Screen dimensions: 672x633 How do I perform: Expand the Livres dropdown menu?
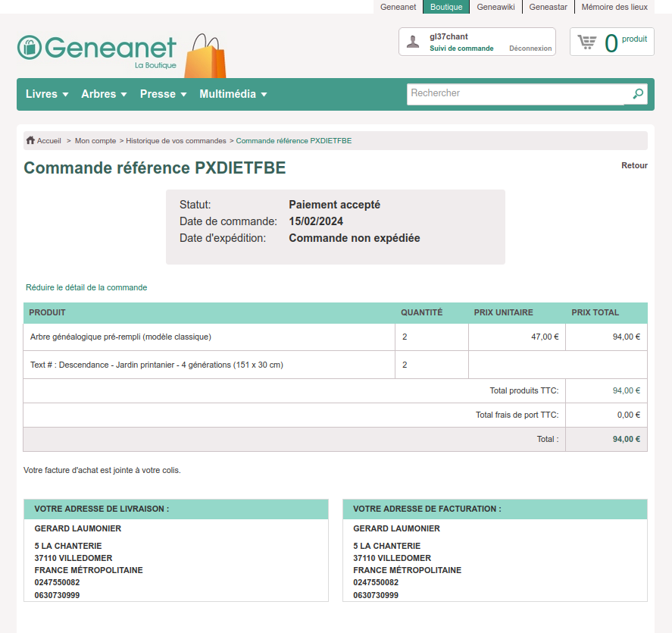coord(47,94)
